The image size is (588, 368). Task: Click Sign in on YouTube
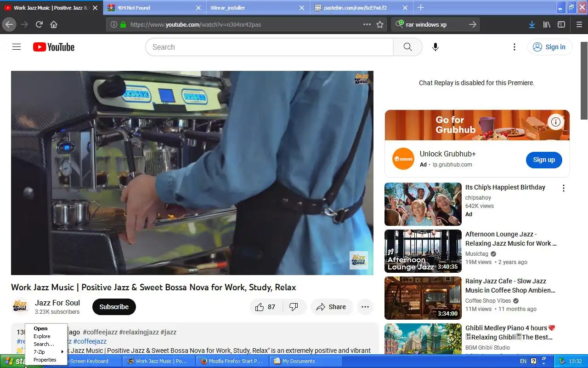pyautogui.click(x=549, y=47)
